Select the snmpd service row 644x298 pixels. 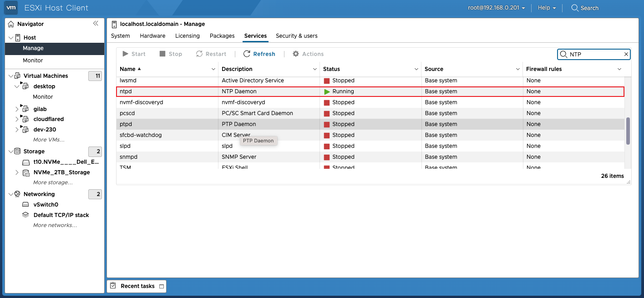tap(370, 157)
